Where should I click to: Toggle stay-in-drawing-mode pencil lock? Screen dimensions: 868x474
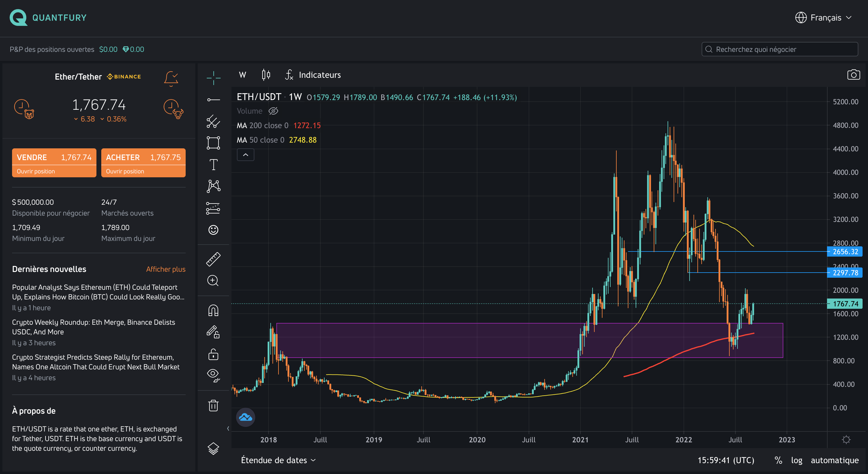coord(213,332)
